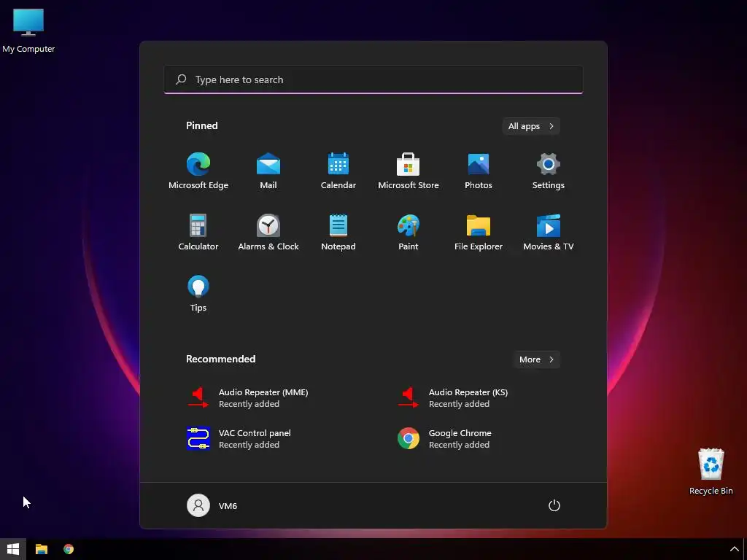This screenshot has width=747, height=560.
Task: Open Microsoft Store
Action: (409, 171)
